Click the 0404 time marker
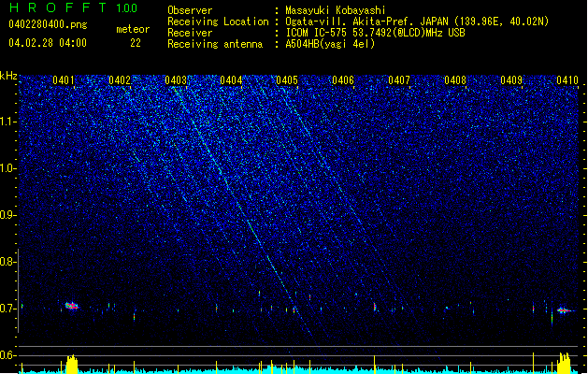The height and width of the screenshot is (374, 588). (x=231, y=80)
